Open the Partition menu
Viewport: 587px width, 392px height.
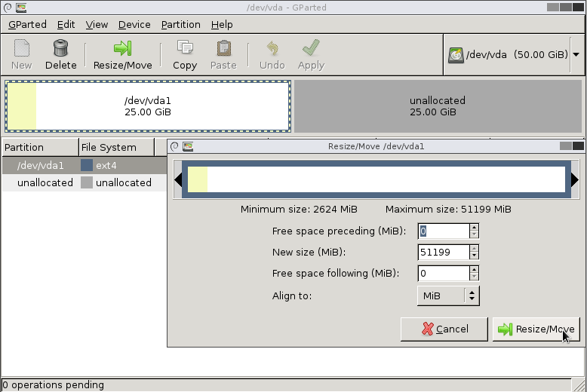(181, 25)
